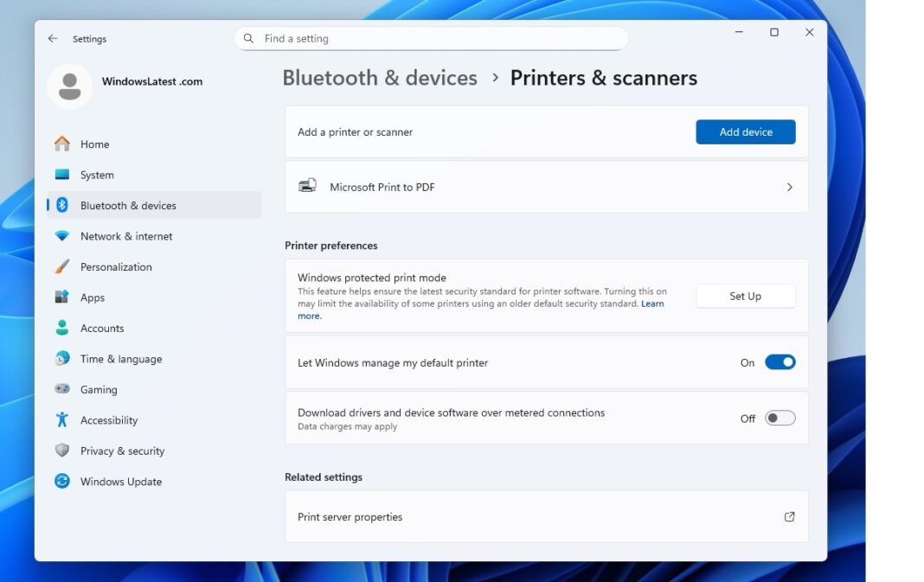Click the Add device button
The image size is (924, 582).
(745, 131)
